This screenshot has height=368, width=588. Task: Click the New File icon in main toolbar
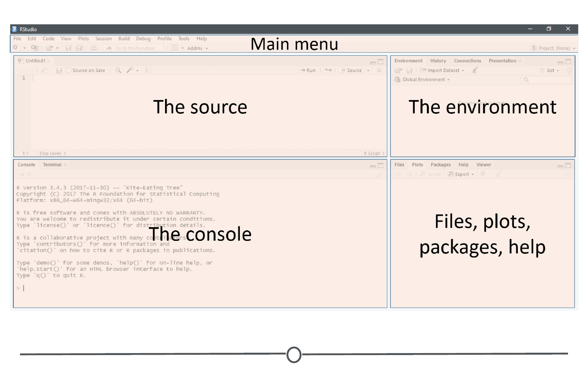(x=15, y=47)
